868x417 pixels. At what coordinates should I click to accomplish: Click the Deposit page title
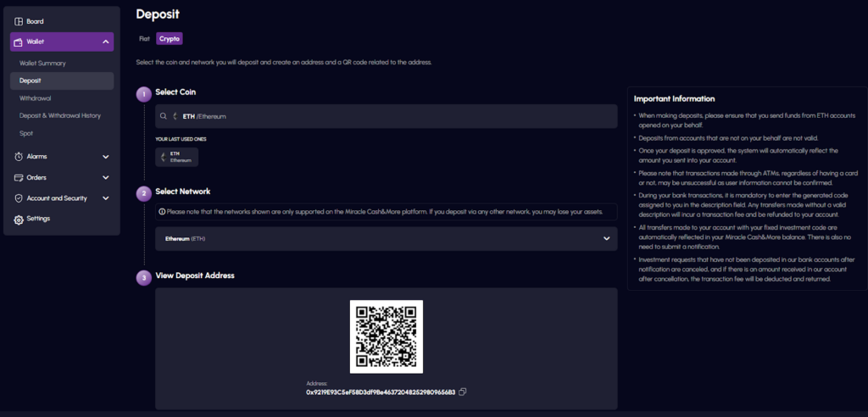click(158, 14)
